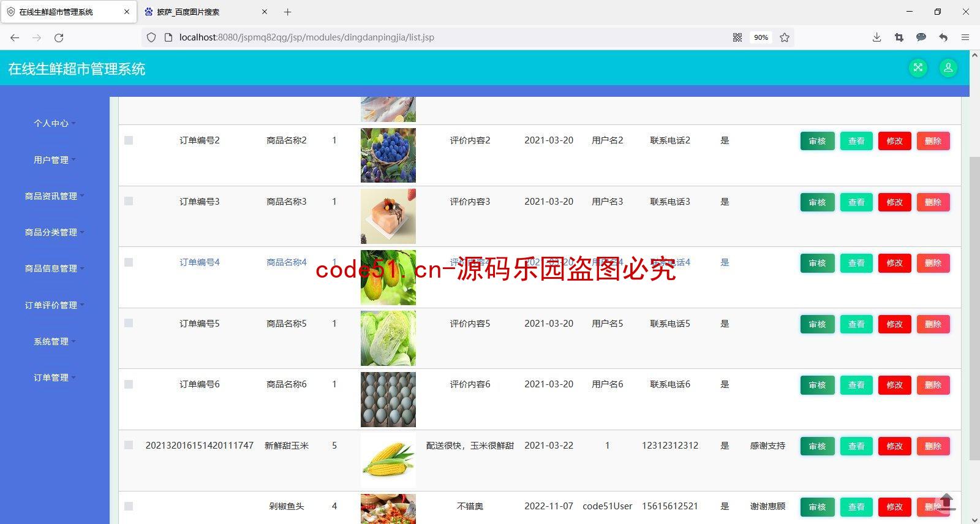980x524 pixels.
Task: Click 删除 button for 订单编号6
Action: pos(933,385)
